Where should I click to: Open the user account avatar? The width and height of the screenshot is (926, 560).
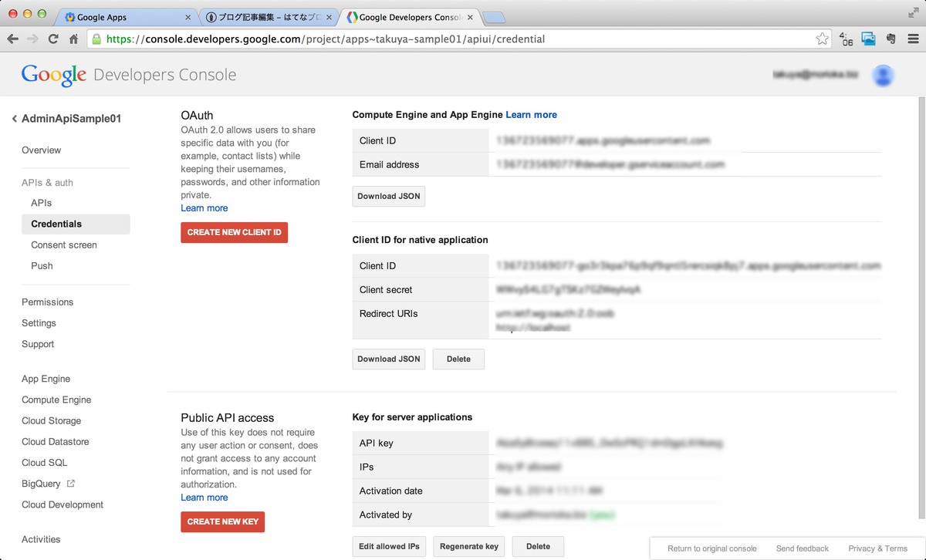pyautogui.click(x=883, y=75)
